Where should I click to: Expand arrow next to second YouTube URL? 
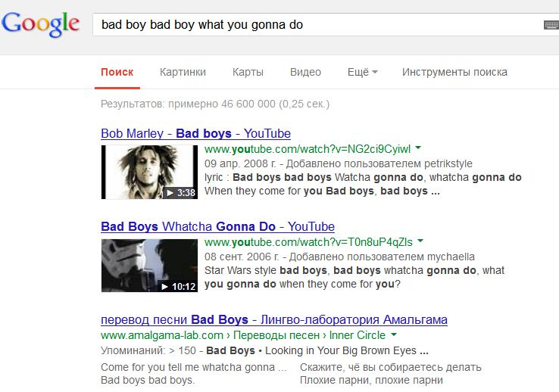[420, 241]
